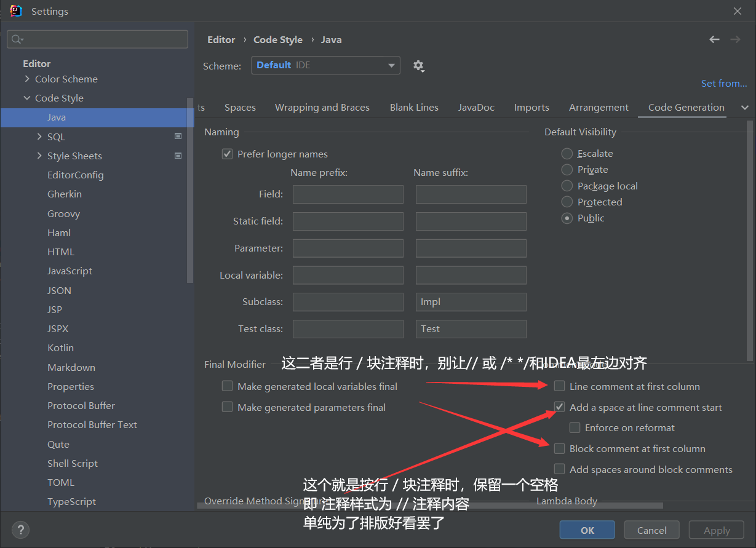Click the Field name prefix input
Screen dimensions: 756x548
(348, 194)
